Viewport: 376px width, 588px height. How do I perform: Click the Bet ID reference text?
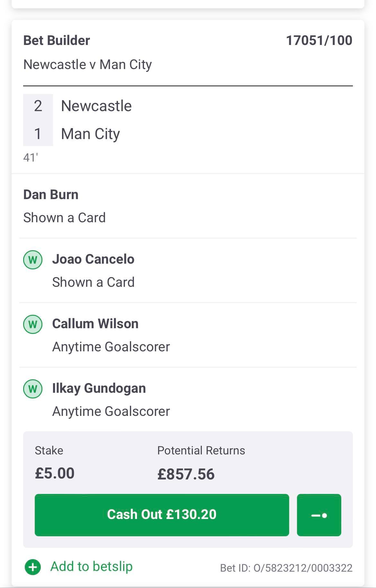tap(286, 568)
